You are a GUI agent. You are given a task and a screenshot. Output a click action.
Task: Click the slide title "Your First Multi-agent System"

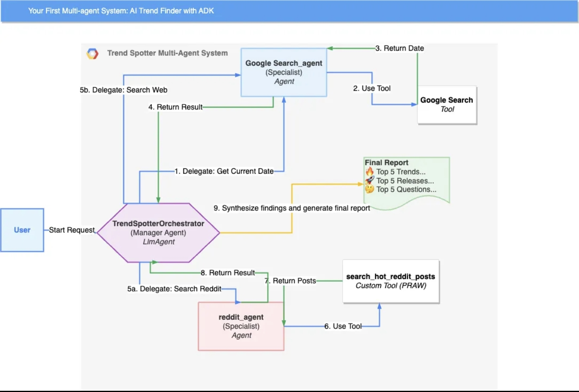point(121,11)
